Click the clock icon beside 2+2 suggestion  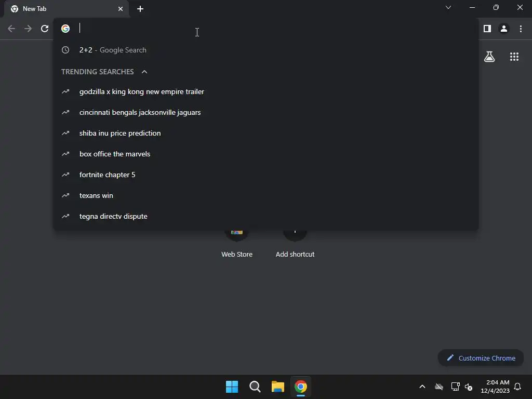point(65,50)
